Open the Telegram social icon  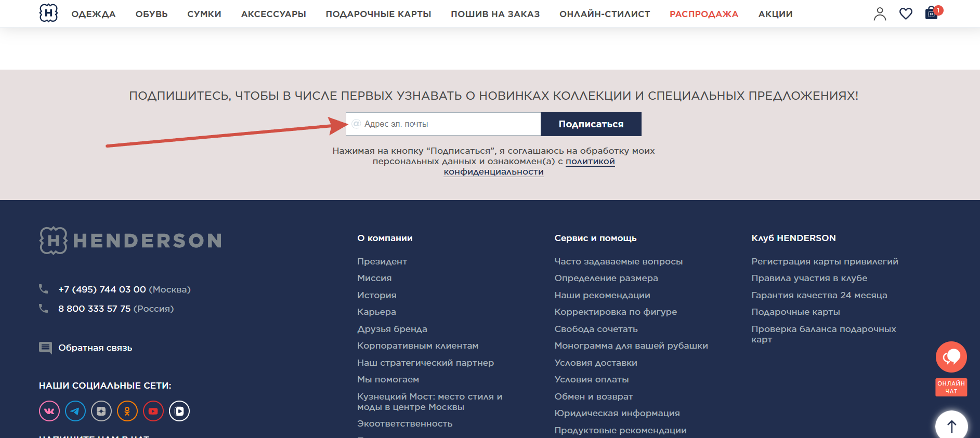coord(75,411)
